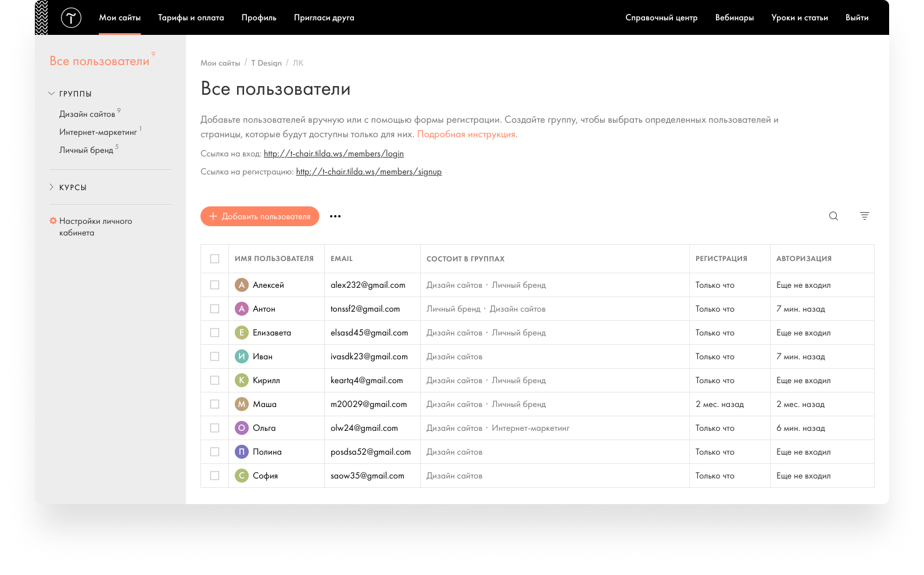924x575 pixels.
Task: Click the gear icon for cabinet settings
Action: pos(53,221)
